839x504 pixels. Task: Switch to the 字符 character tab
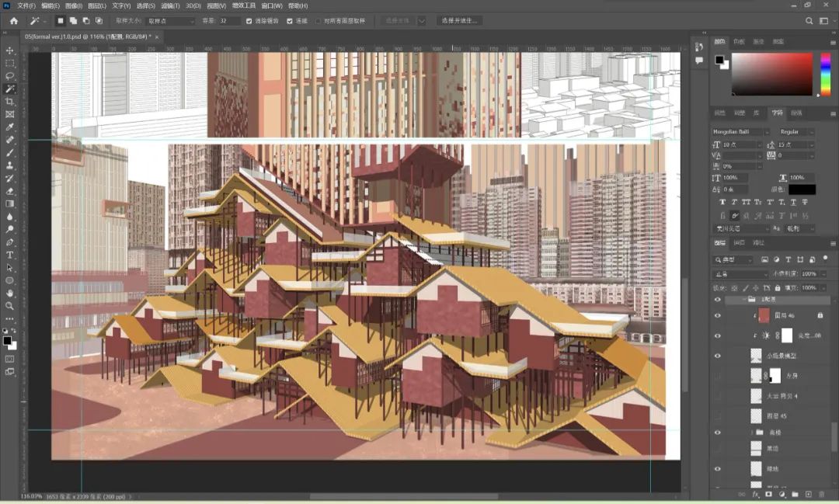click(x=777, y=113)
